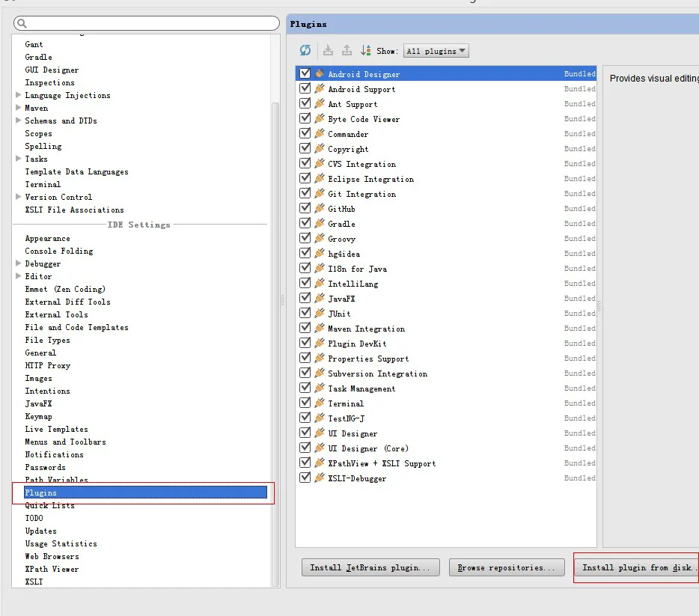Click the plug icon beside XSLT-Debugger
Screen dimensions: 699x616
(x=320, y=478)
